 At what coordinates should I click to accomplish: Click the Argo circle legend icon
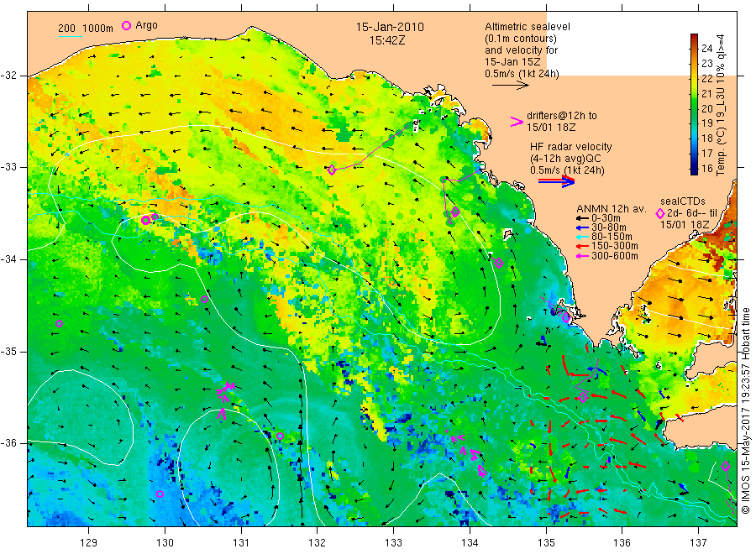click(x=126, y=25)
